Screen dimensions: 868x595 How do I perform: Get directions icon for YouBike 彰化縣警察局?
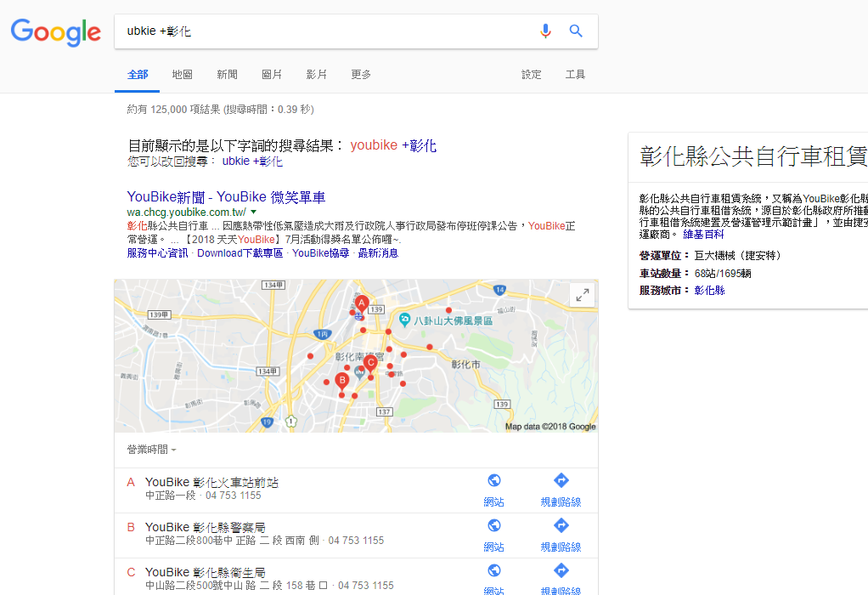click(x=561, y=525)
